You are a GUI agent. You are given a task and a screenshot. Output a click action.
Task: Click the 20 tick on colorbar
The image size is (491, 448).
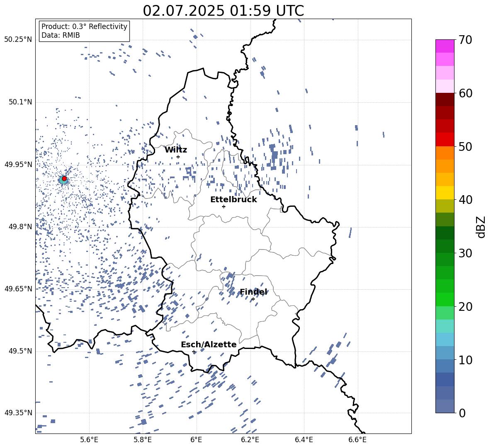[x=465, y=306]
